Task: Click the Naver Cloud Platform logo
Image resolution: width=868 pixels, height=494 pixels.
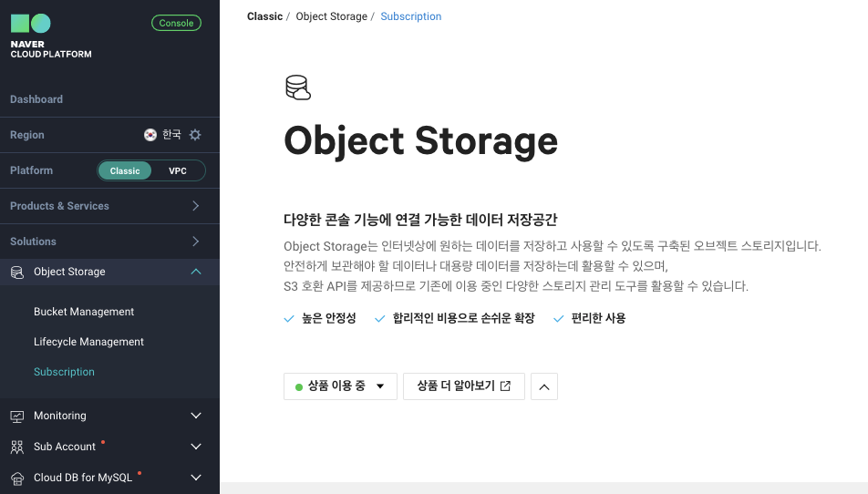Action: [x=51, y=36]
